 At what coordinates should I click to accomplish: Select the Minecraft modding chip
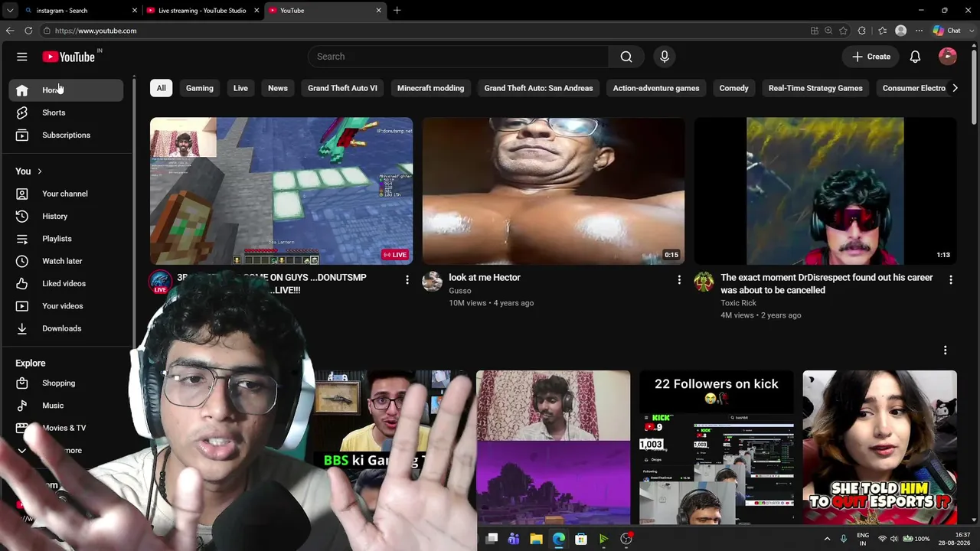pos(431,88)
